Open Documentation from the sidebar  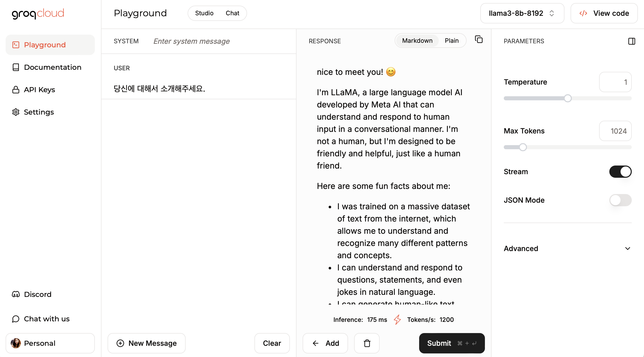(x=53, y=67)
